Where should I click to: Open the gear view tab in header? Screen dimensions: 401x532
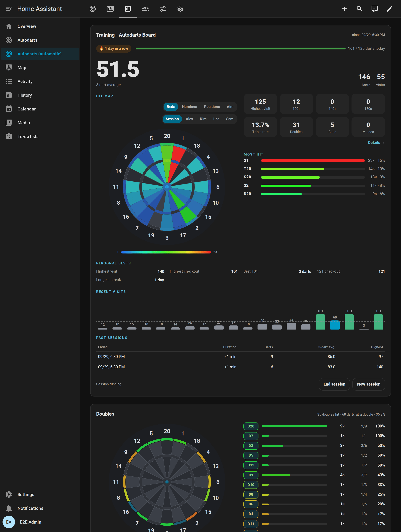point(180,9)
